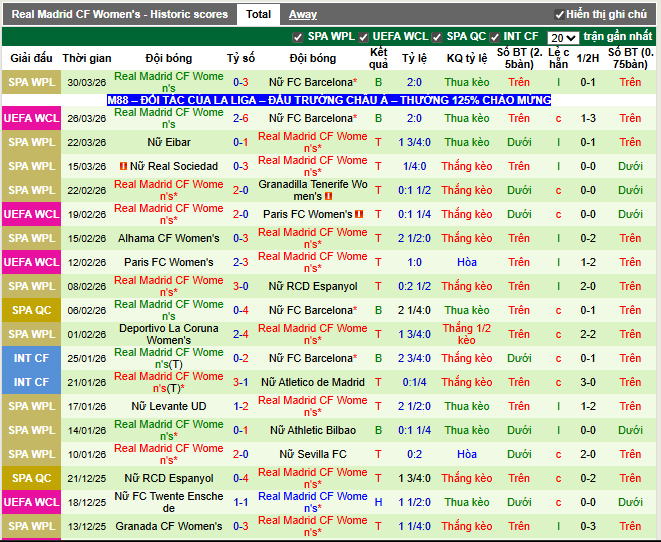
Task: Click the UEFA WCL league badge for 26/03/26
Action: pos(32,118)
